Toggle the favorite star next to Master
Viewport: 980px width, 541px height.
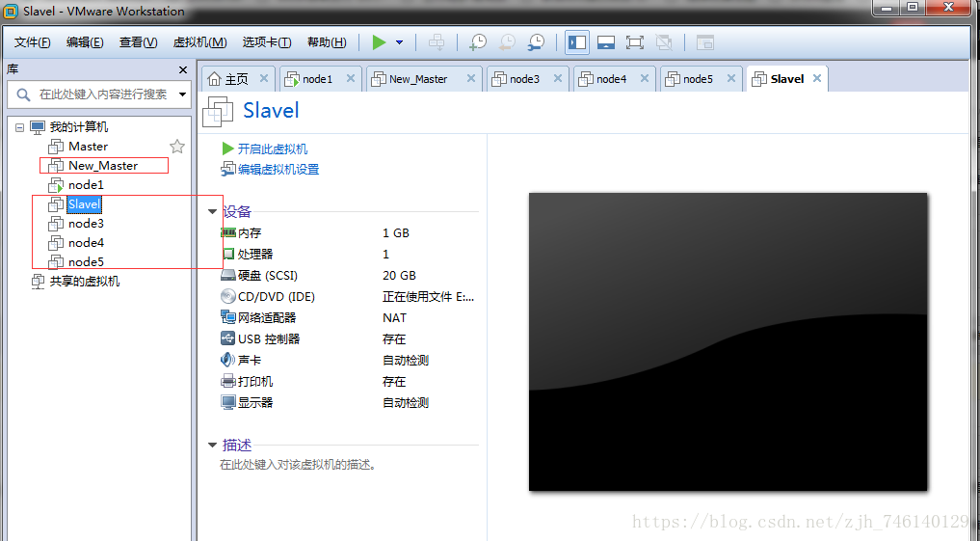177,147
